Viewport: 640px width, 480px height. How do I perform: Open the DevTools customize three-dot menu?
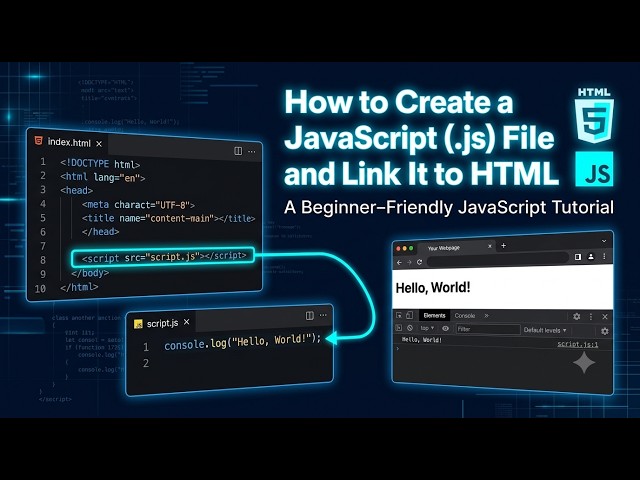coord(591,317)
